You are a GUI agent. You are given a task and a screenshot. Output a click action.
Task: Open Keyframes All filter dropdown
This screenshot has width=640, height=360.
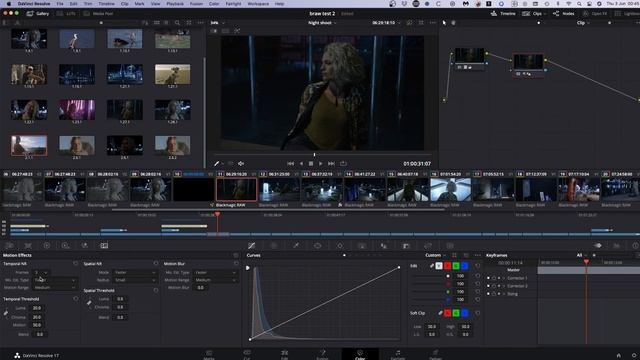(x=581, y=255)
